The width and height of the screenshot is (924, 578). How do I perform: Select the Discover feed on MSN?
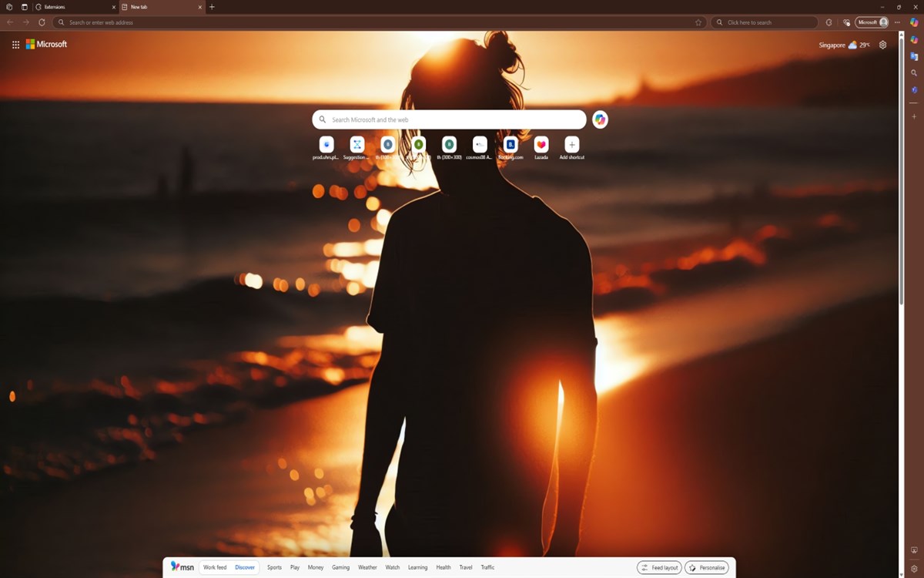tap(245, 567)
